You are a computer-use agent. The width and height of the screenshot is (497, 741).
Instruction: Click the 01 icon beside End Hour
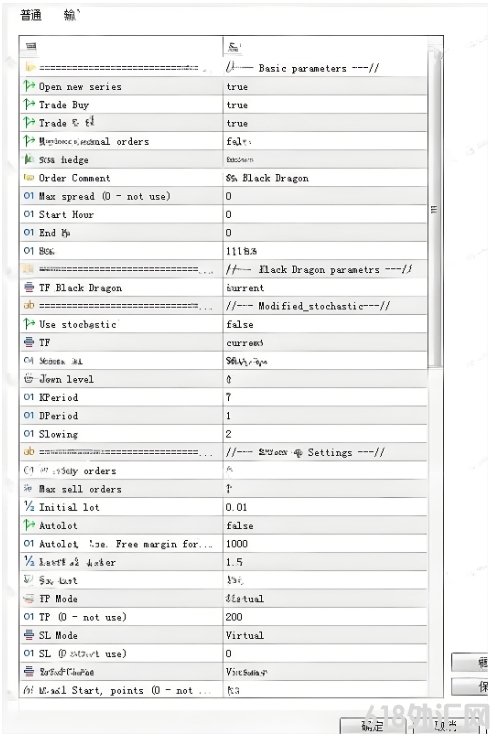(x=29, y=233)
